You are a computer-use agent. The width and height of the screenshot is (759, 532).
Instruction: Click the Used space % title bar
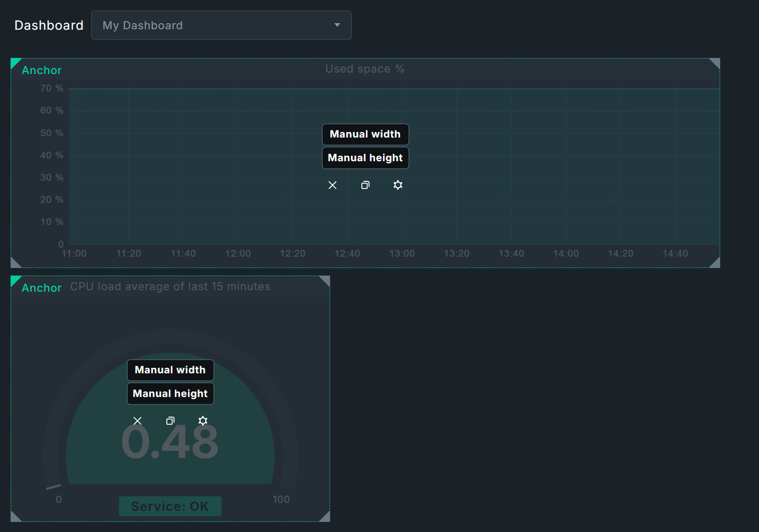[364, 69]
